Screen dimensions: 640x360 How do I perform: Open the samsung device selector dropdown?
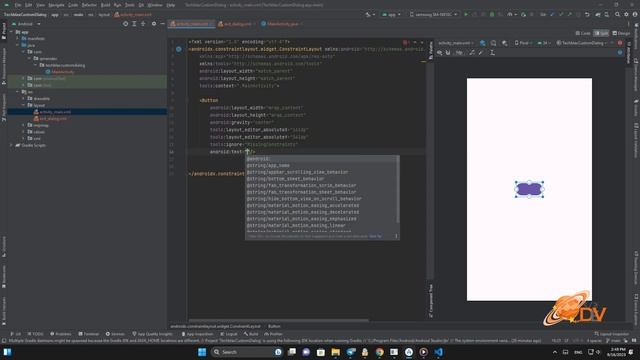click(433, 14)
